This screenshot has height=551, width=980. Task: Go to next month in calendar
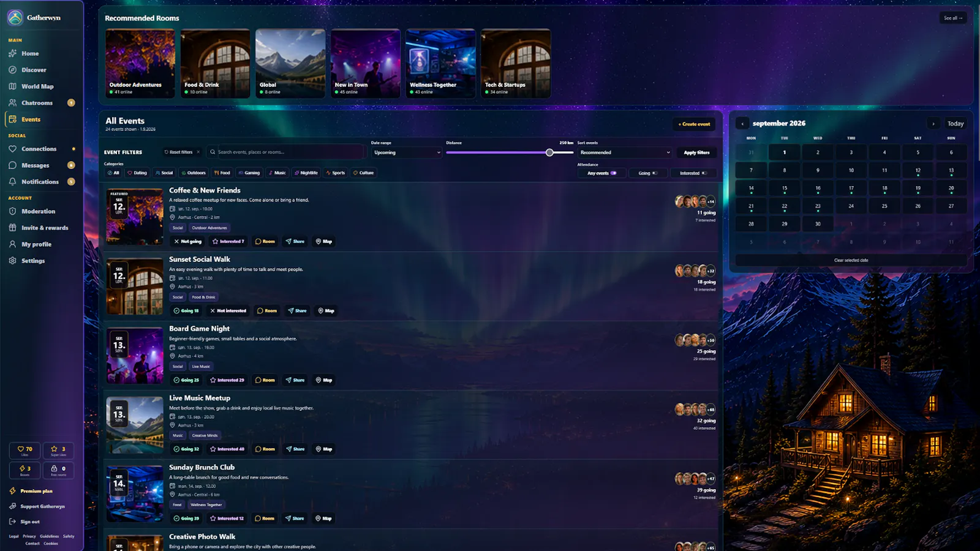pyautogui.click(x=933, y=124)
